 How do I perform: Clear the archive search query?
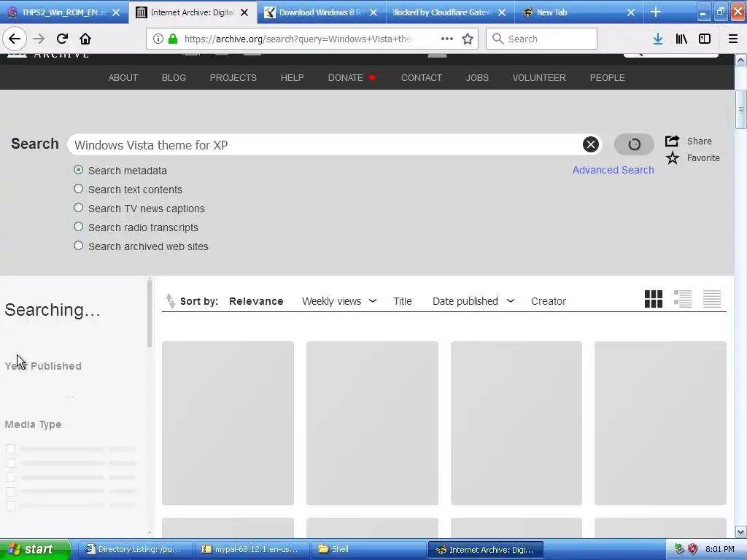click(x=591, y=144)
